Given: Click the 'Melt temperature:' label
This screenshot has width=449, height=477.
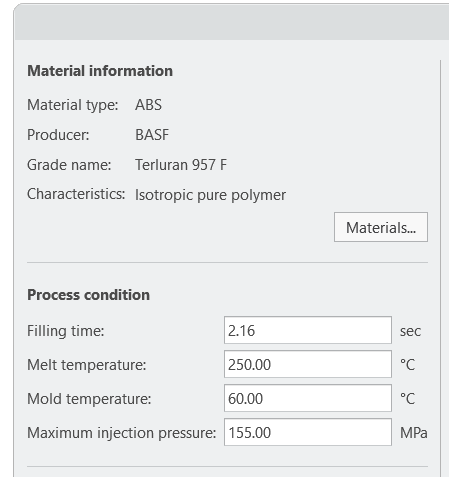Looking at the screenshot, I should click(87, 365).
